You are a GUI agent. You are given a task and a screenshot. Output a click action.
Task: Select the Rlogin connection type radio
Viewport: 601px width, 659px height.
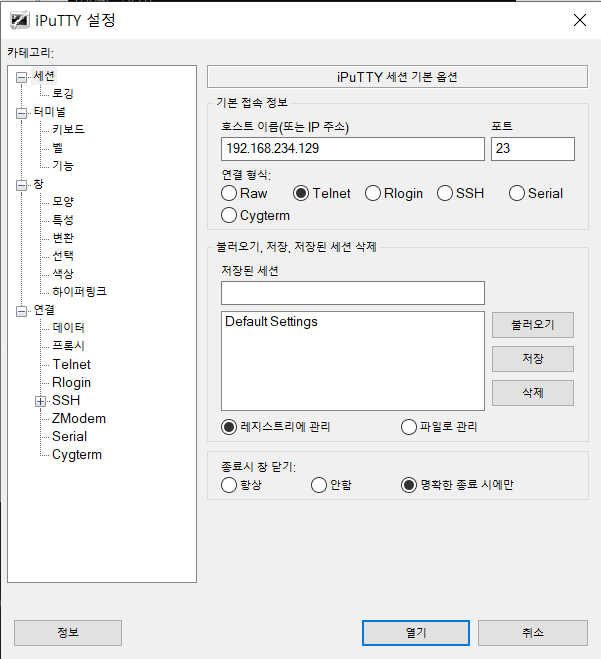click(373, 193)
